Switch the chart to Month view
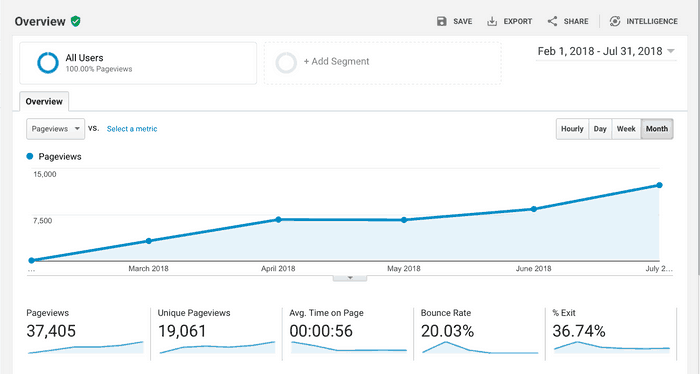The height and width of the screenshot is (374, 700). coord(657,129)
